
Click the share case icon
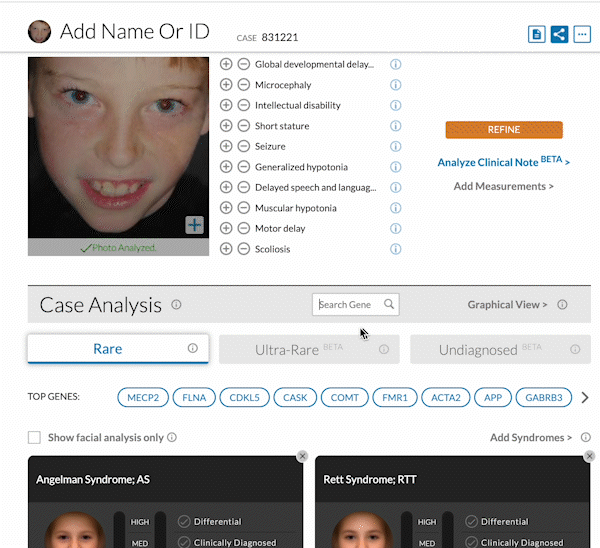[x=559, y=34]
